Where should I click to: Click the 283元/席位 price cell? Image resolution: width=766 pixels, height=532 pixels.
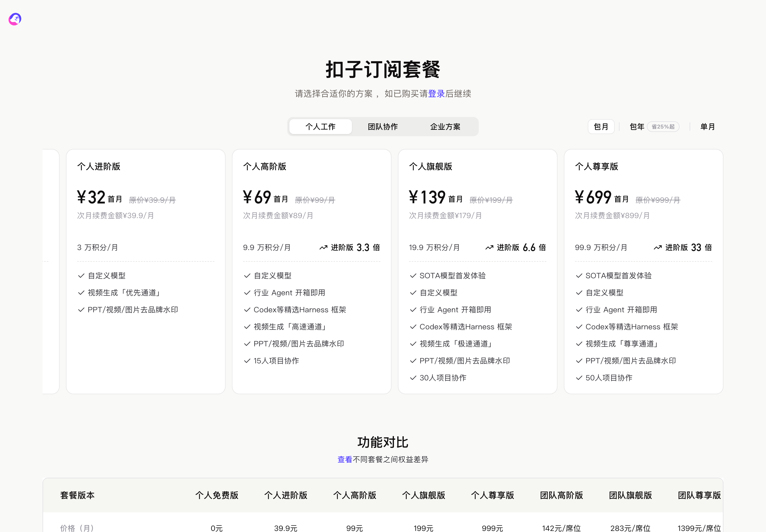pyautogui.click(x=630, y=528)
